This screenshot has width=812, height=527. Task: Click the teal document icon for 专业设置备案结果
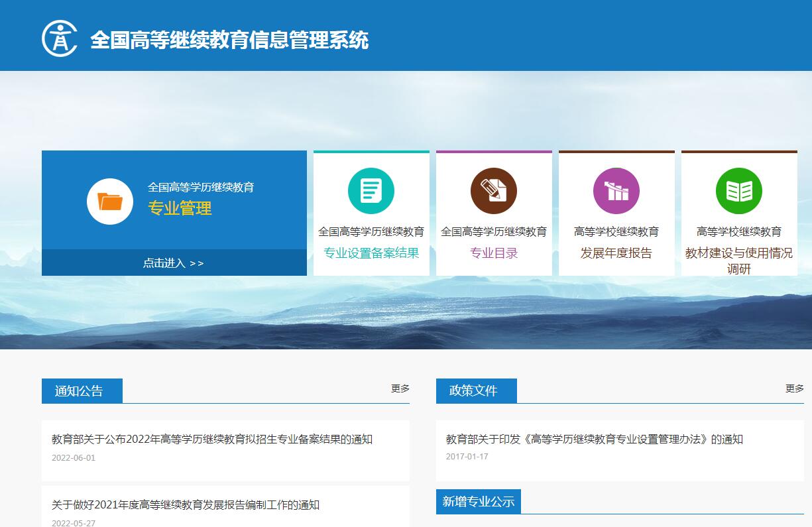pyautogui.click(x=371, y=191)
